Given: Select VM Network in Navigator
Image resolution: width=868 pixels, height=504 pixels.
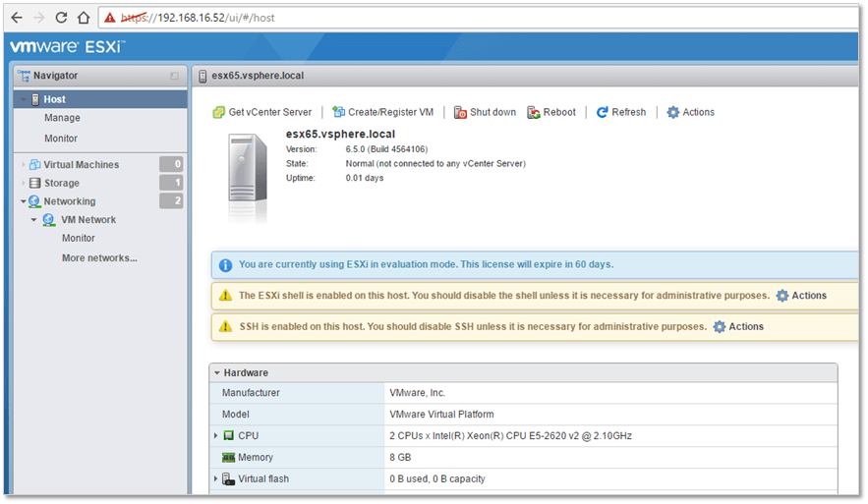Looking at the screenshot, I should coord(88,220).
